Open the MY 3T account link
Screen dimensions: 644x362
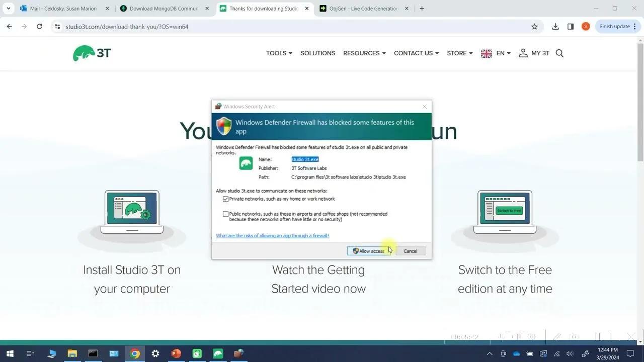coord(534,53)
